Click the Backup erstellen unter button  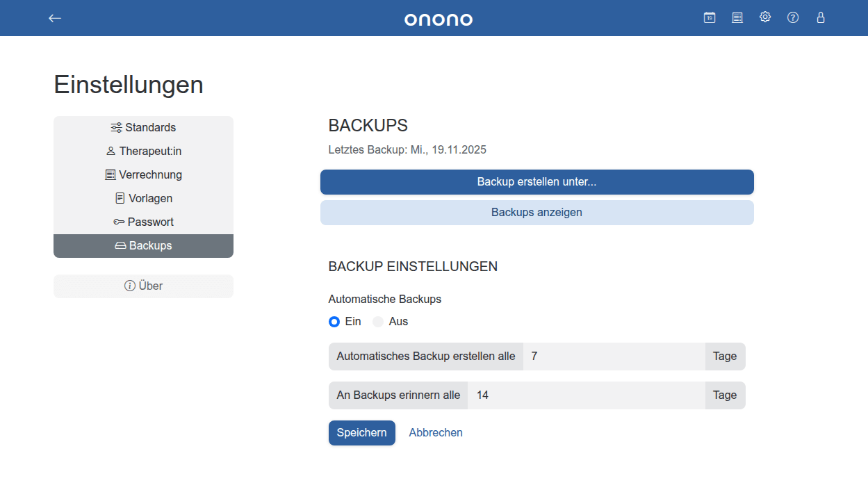pyautogui.click(x=537, y=181)
